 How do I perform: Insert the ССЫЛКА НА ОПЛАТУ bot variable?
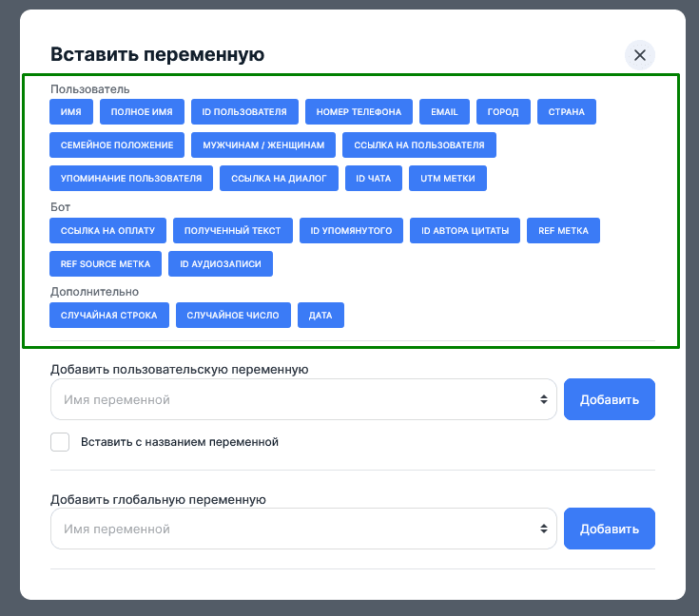(x=107, y=231)
